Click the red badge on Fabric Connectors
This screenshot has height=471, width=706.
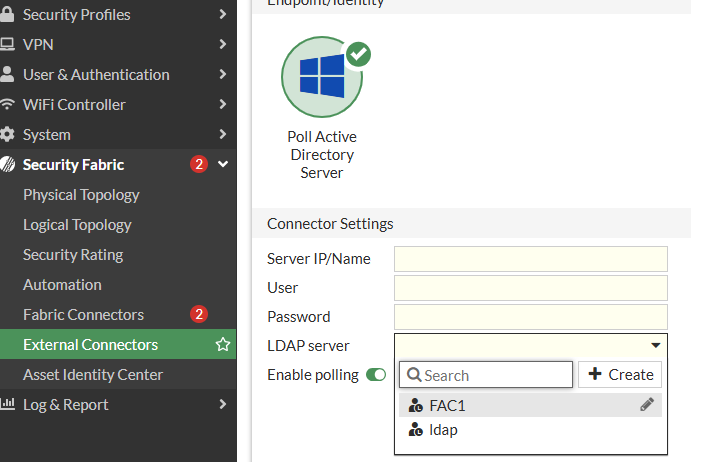click(199, 315)
